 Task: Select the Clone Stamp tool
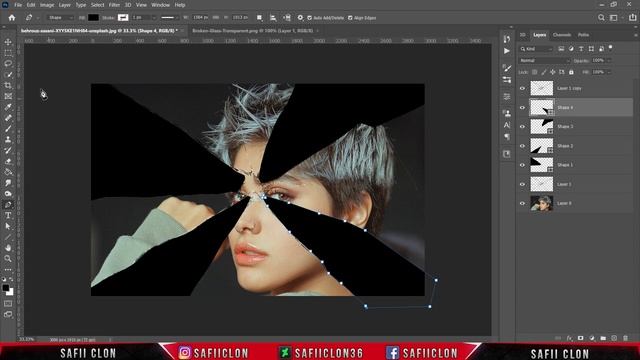(8, 140)
